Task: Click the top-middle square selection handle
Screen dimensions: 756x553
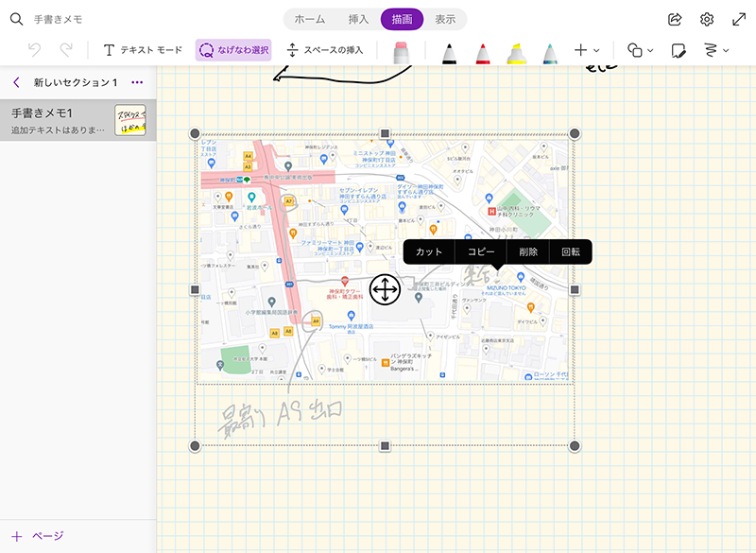Action: pyautogui.click(x=385, y=133)
